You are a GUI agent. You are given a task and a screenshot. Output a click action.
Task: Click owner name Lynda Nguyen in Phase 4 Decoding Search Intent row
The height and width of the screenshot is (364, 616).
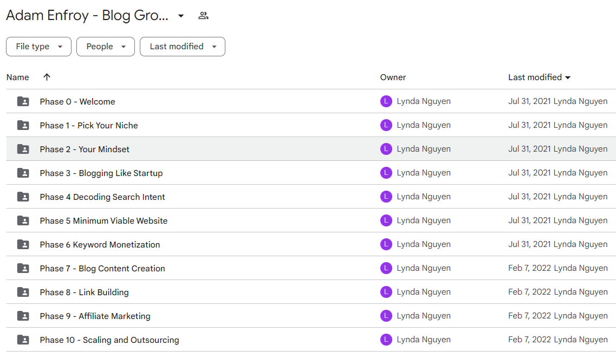[x=424, y=197]
